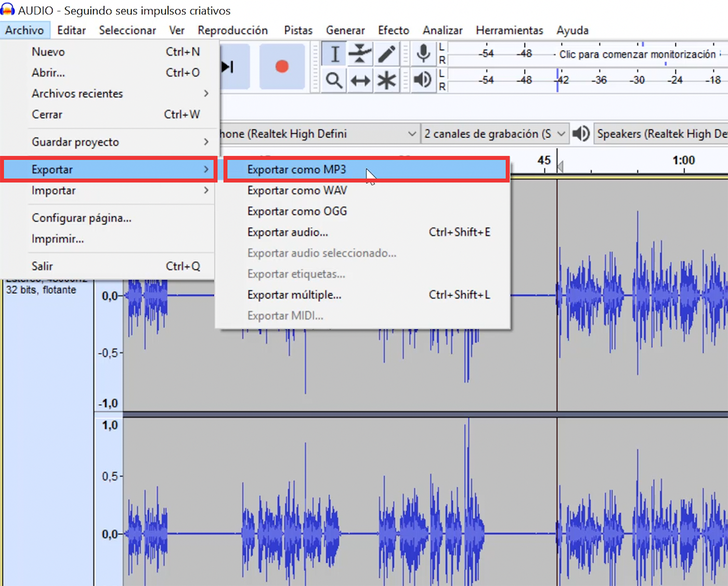Click the recording meter to start monitoring
Viewport: 728px width, 586px height.
click(x=588, y=54)
